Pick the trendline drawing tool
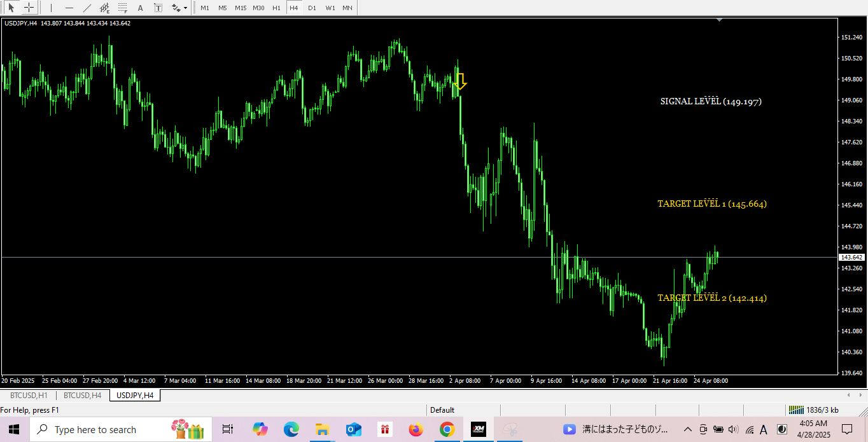Image resolution: width=868 pixels, height=442 pixels. tap(87, 8)
